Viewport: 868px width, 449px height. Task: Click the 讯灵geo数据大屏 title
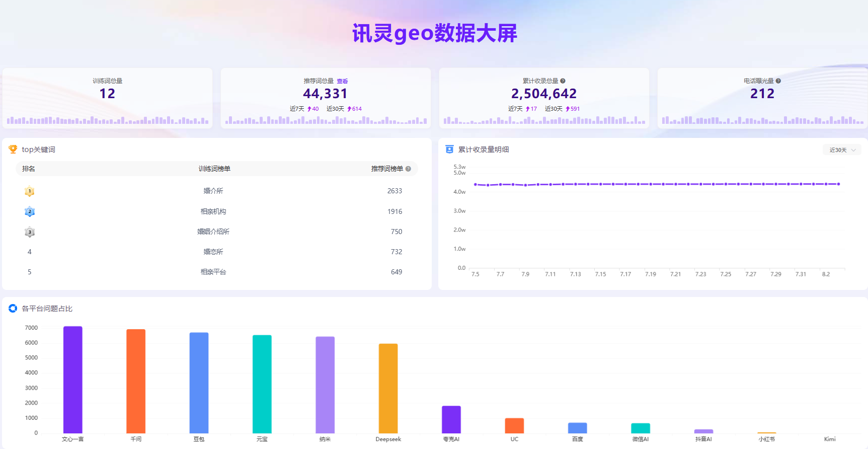(435, 33)
